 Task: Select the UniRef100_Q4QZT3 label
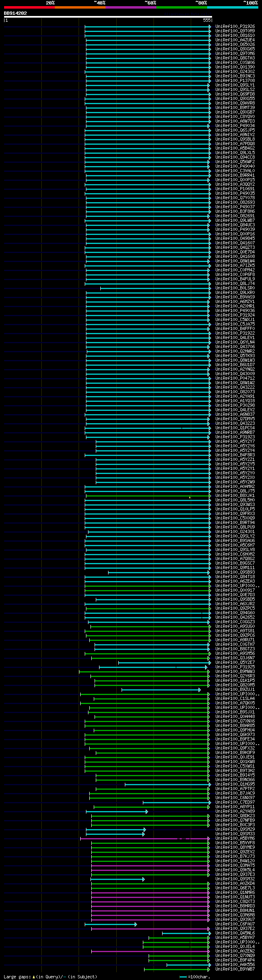click(x=235, y=248)
